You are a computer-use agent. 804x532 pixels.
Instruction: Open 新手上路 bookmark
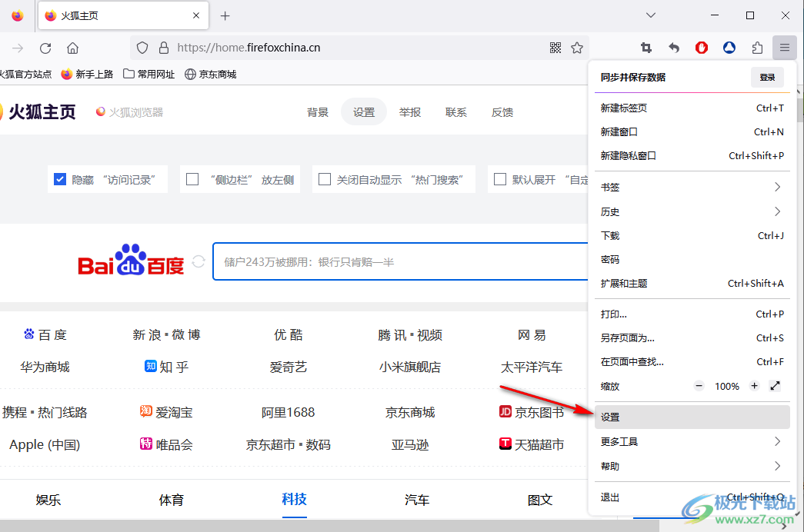[x=87, y=75]
